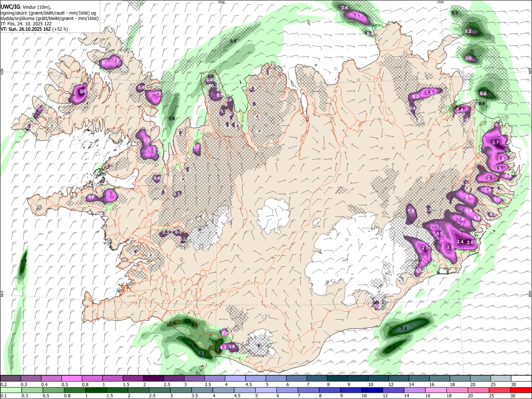This screenshot has height=399, width=532.
Task: Click the 'UWC/IG: Vindur (10m),' title line
Action: pyautogui.click(x=25, y=7)
